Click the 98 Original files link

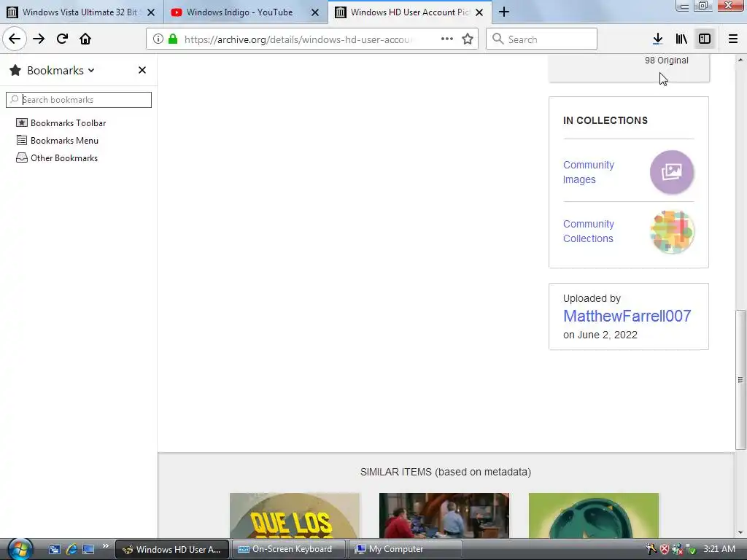[667, 61]
